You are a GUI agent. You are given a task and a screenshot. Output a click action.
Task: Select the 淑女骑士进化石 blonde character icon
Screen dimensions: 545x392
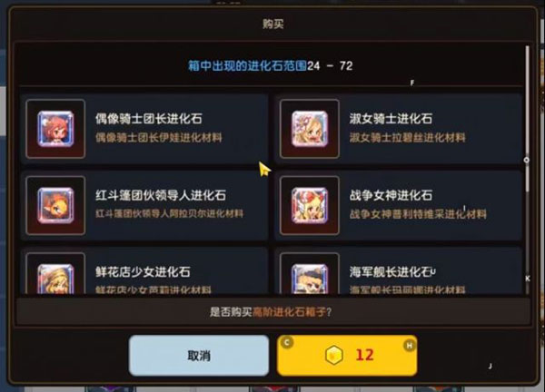tap(310, 129)
